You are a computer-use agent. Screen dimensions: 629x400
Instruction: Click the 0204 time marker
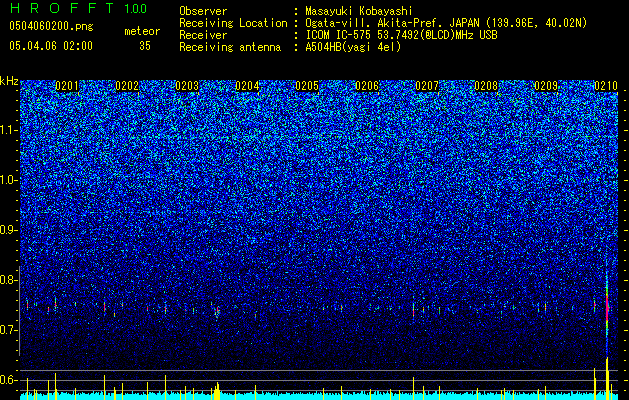(247, 86)
